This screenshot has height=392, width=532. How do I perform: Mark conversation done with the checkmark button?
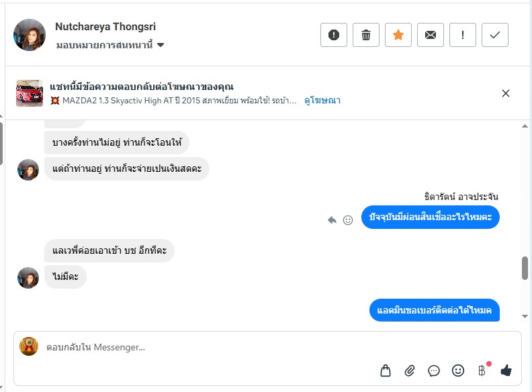coord(495,35)
